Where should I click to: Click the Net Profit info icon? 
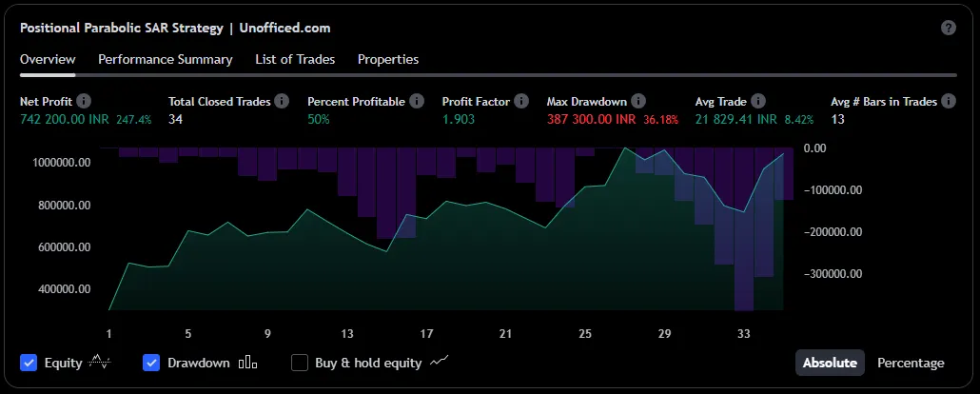[84, 101]
